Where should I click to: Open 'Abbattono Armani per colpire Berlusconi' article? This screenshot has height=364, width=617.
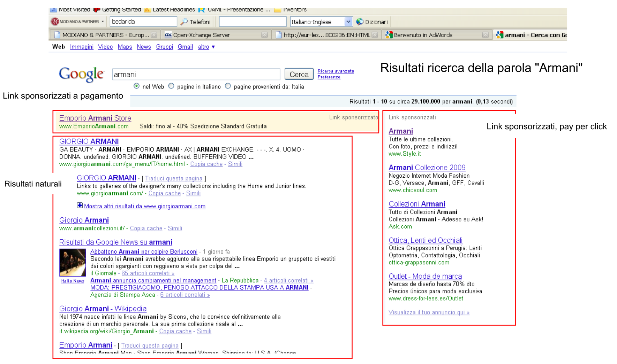tap(144, 251)
